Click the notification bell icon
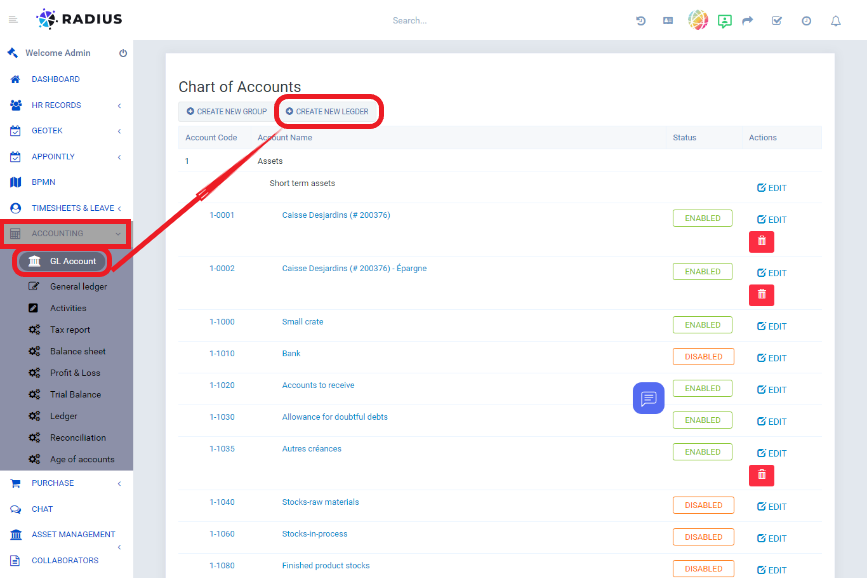Image resolution: width=867 pixels, height=578 pixels. click(x=836, y=20)
